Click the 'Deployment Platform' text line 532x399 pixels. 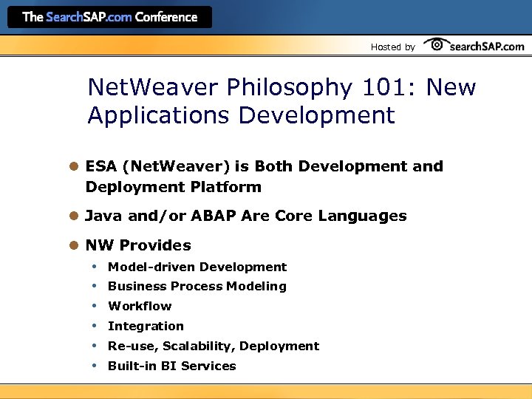tap(174, 187)
